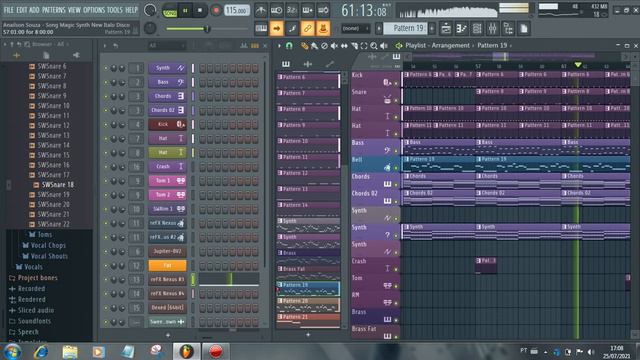Select the Playlist Playback speaker tool
Image resolution: width=640 pixels, height=360 pixels.
[x=384, y=46]
